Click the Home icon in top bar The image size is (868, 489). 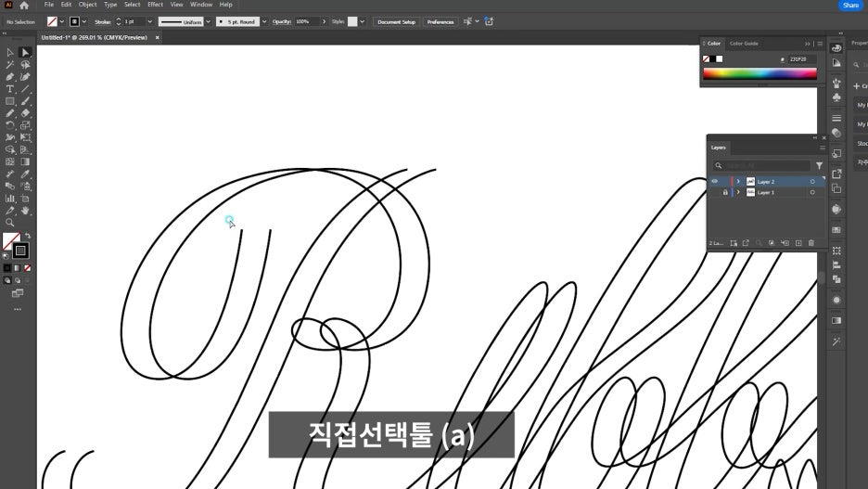24,6
